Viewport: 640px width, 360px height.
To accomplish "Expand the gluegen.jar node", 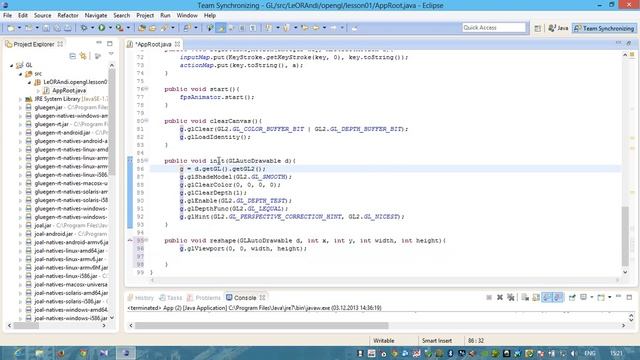I will point(20,107).
